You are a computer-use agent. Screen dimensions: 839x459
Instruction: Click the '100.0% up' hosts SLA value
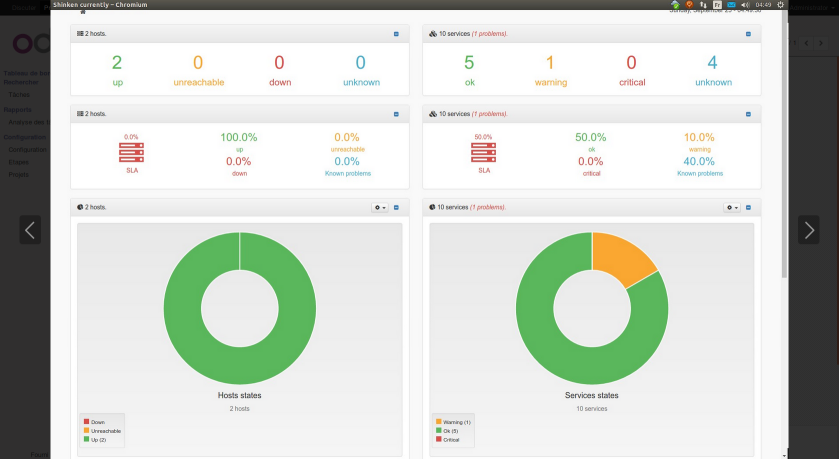(239, 143)
